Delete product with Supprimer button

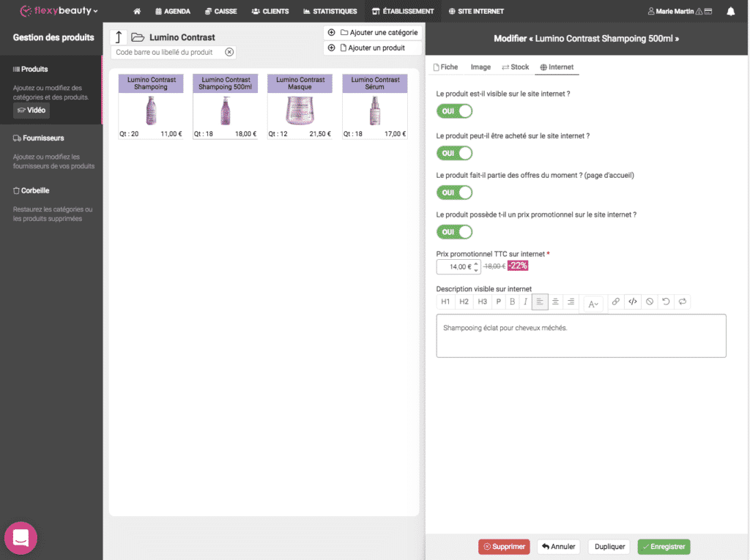504,547
